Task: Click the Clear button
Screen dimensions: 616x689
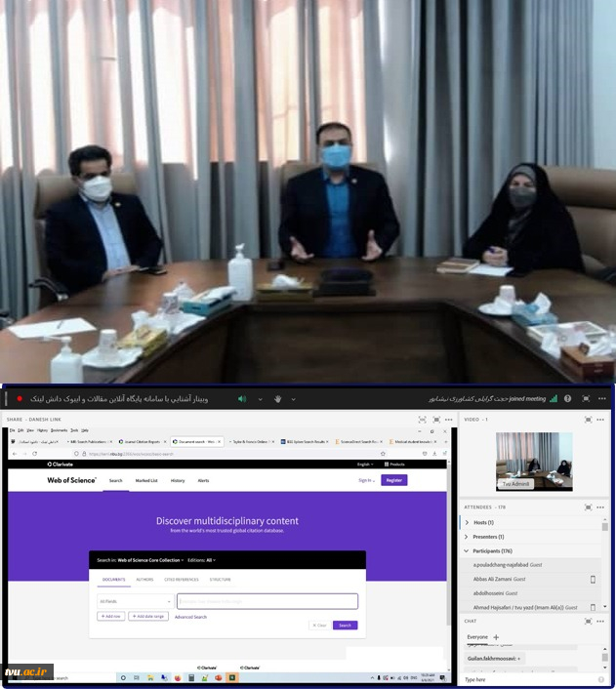Action: click(319, 625)
